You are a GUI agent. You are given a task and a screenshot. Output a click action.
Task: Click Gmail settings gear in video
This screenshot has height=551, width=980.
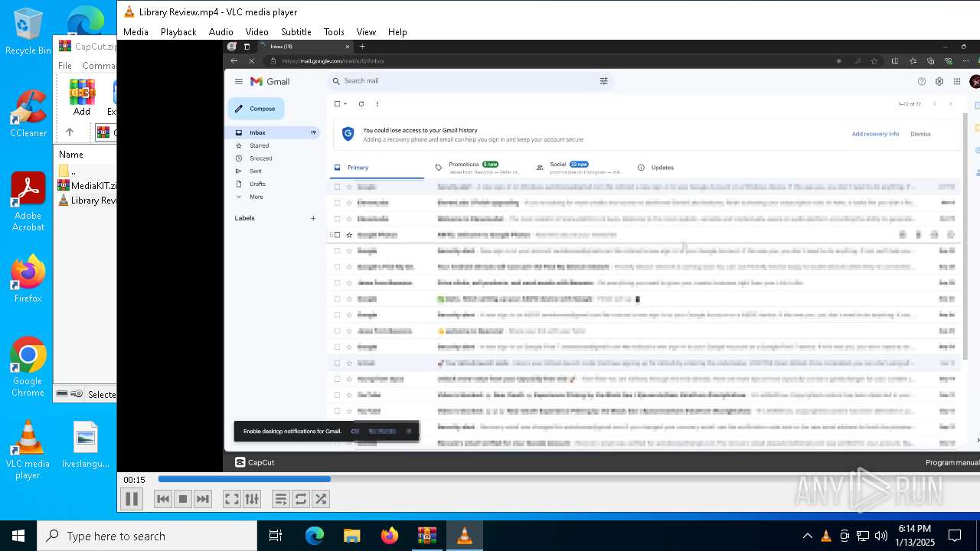pyautogui.click(x=939, y=82)
